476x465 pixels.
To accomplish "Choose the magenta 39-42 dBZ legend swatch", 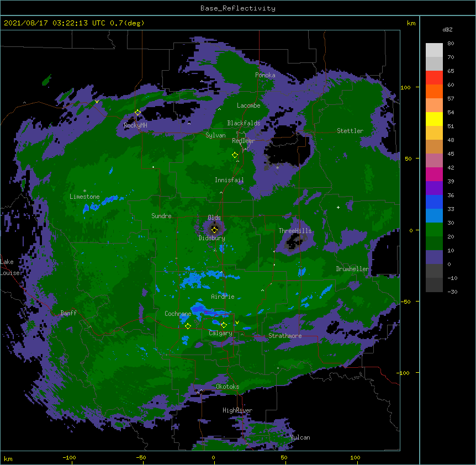I will (x=434, y=174).
